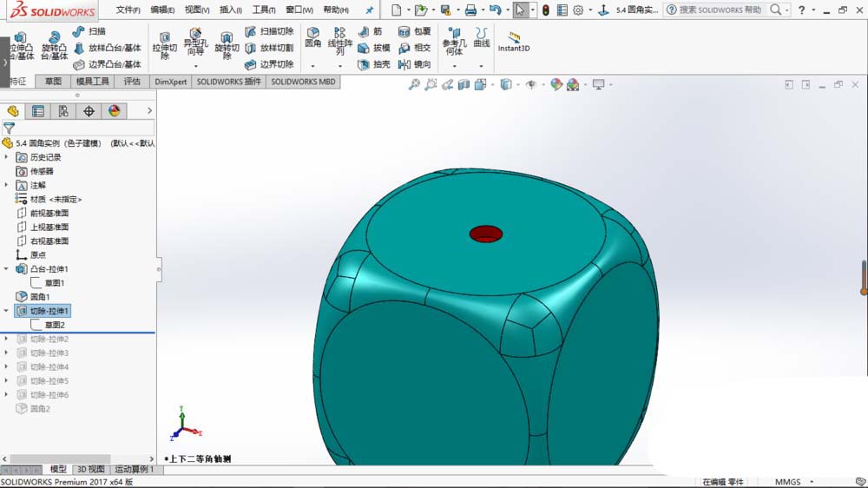Open the 3D 视图 bottom tab
The image size is (868, 488).
(91, 469)
